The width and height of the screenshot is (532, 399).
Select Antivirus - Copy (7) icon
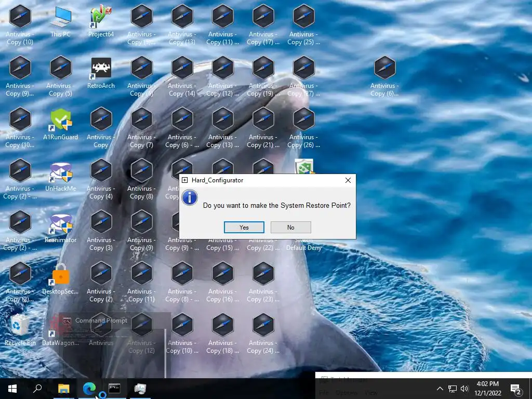(141, 129)
